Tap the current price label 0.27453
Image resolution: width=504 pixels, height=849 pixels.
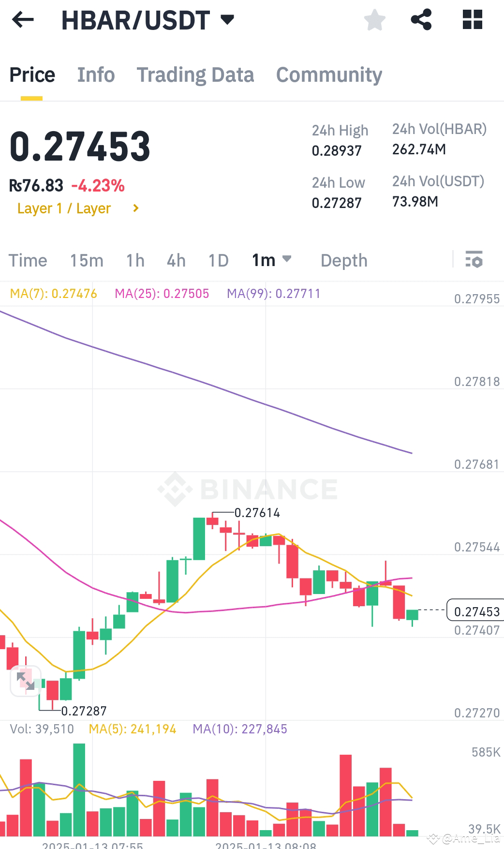(x=477, y=611)
